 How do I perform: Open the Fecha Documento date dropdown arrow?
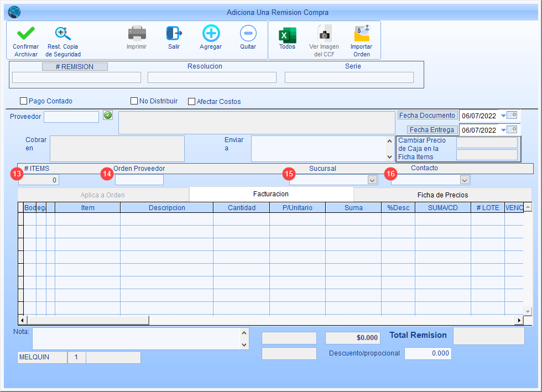pyautogui.click(x=504, y=116)
